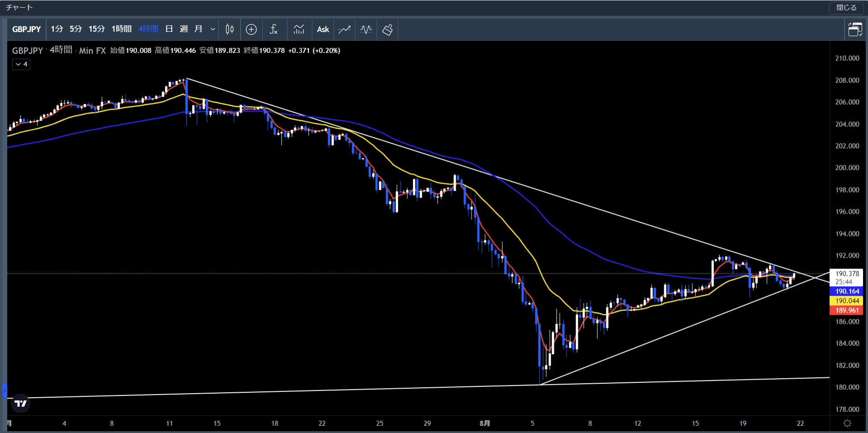Click the TradingView logo

tap(20, 403)
